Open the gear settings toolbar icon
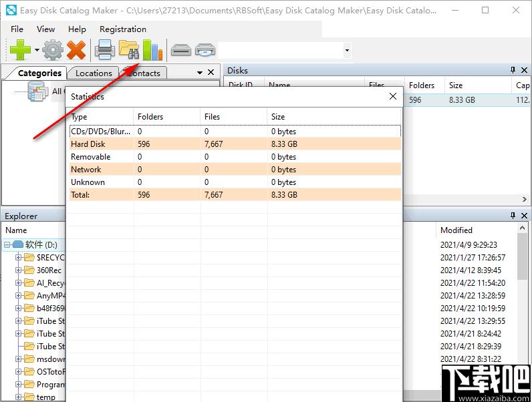532x402 pixels. point(53,50)
